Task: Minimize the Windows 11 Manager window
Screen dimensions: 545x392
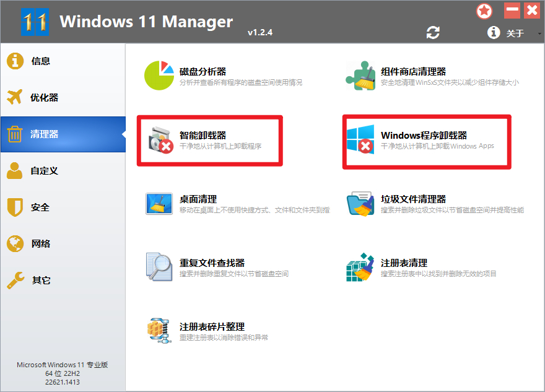Action: (x=512, y=11)
